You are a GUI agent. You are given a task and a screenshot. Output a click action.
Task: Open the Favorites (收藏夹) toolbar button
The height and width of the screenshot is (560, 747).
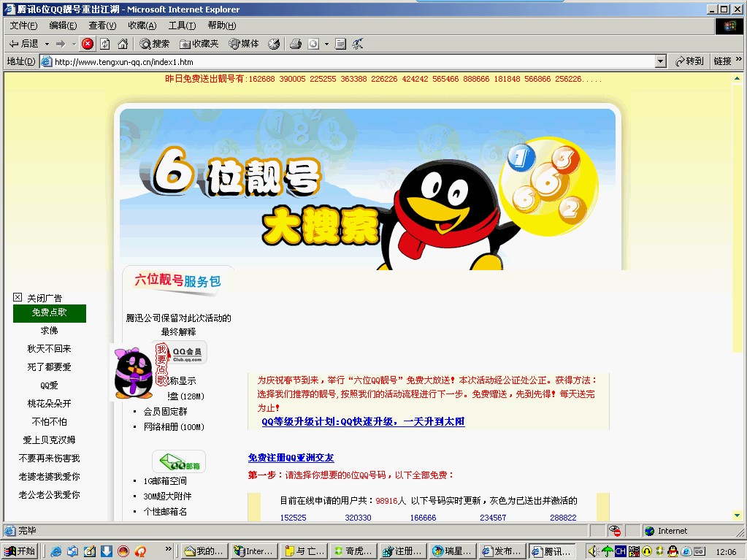pyautogui.click(x=199, y=44)
